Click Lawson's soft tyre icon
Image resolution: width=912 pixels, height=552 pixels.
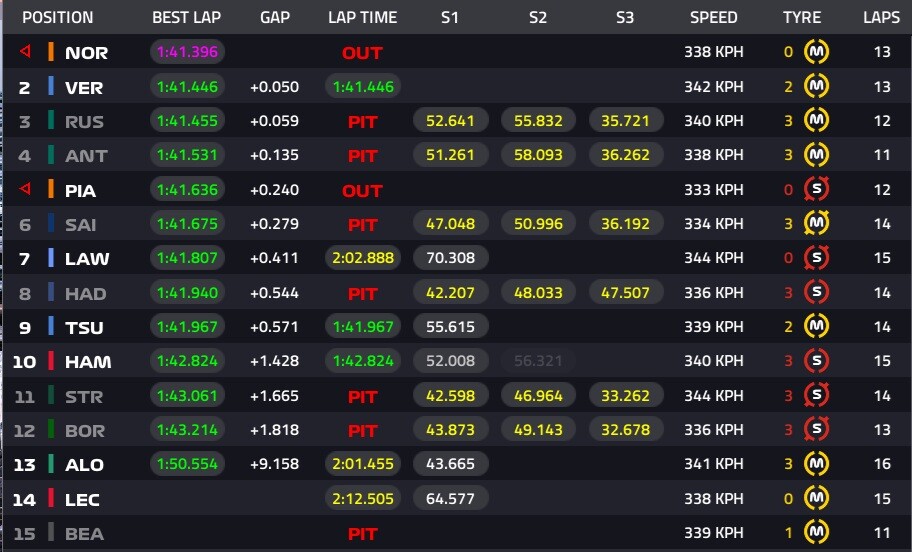817,258
